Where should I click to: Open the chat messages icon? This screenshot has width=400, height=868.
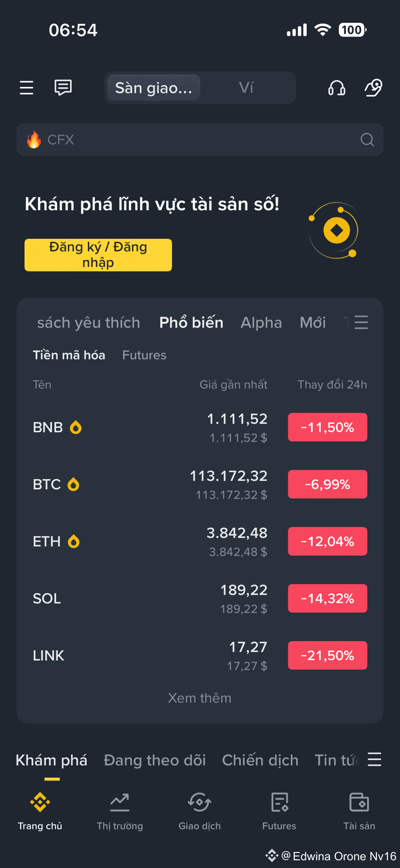(63, 87)
